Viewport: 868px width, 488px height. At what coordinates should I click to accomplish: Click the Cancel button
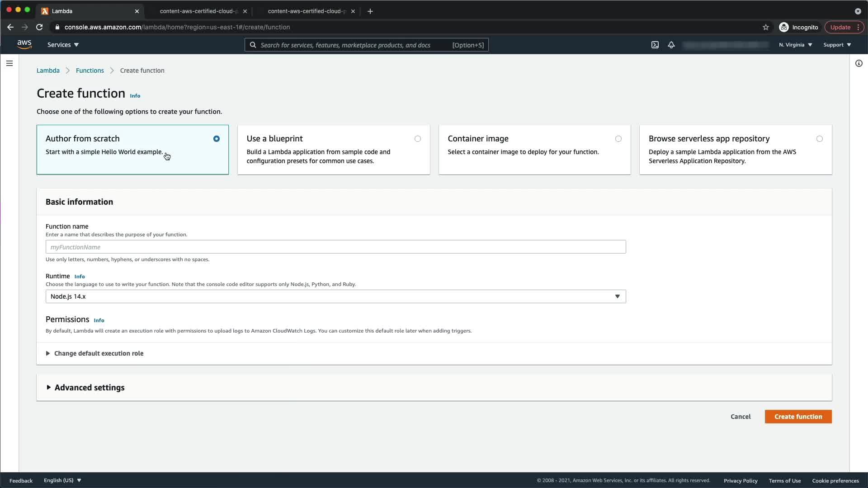point(740,417)
